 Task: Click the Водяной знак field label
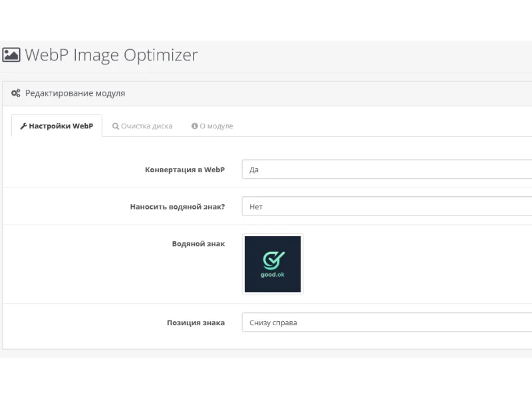coord(198,244)
